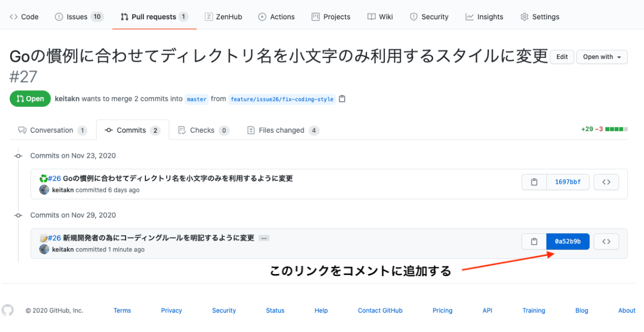This screenshot has width=644, height=332.
Task: Open the Training footer link
Action: coord(534,311)
